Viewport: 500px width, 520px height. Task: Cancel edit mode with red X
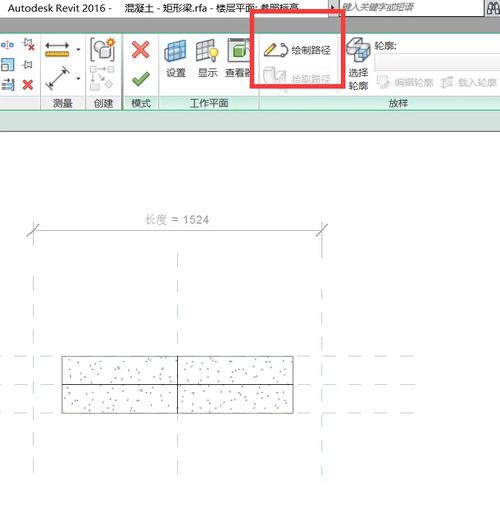coord(140,50)
